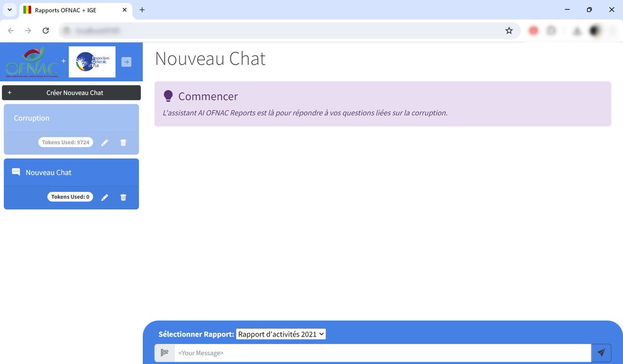Viewport: 623px width, 364px height.
Task: Go forward in browser history
Action: pos(28,31)
